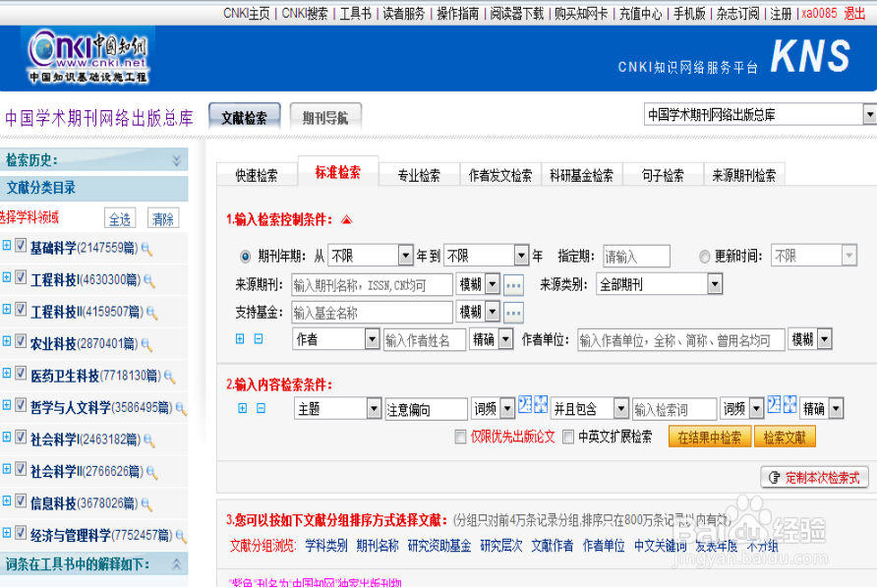Screen dimensions: 877x588
Task: Click the 在结果中检索 button
Action: [709, 437]
